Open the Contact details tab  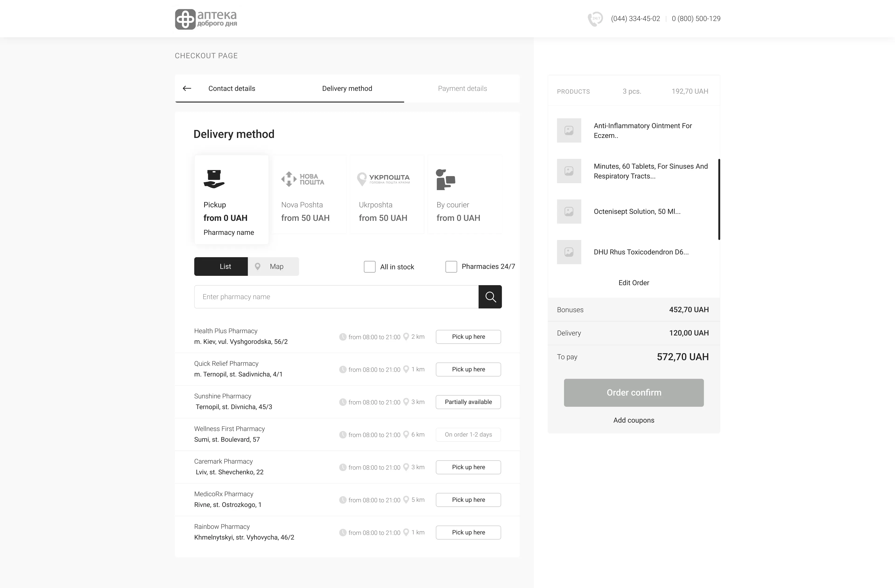(x=232, y=88)
